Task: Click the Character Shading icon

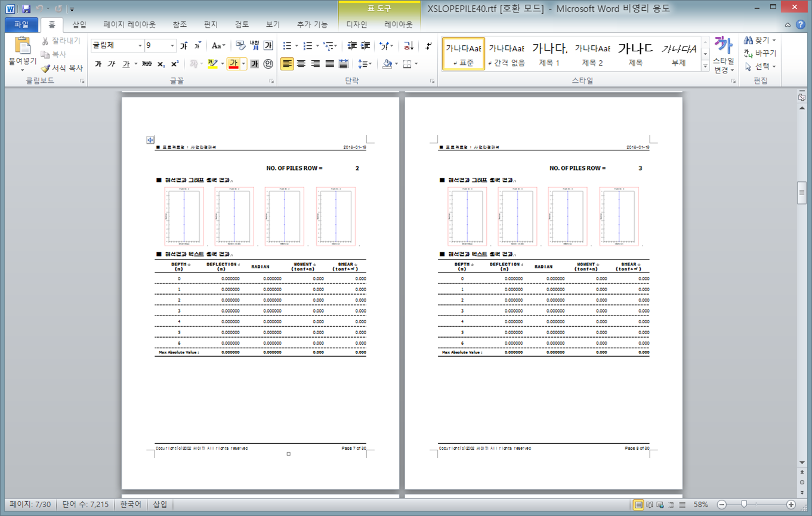Action: (x=254, y=64)
